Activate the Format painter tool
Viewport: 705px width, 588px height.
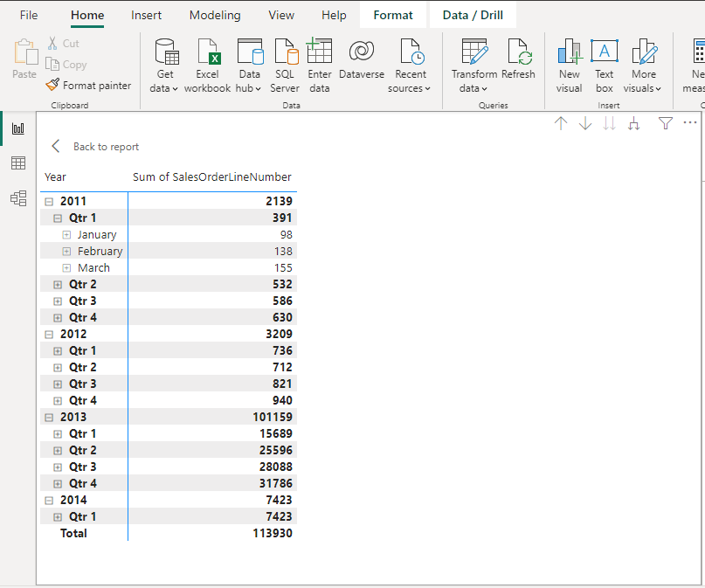point(88,85)
